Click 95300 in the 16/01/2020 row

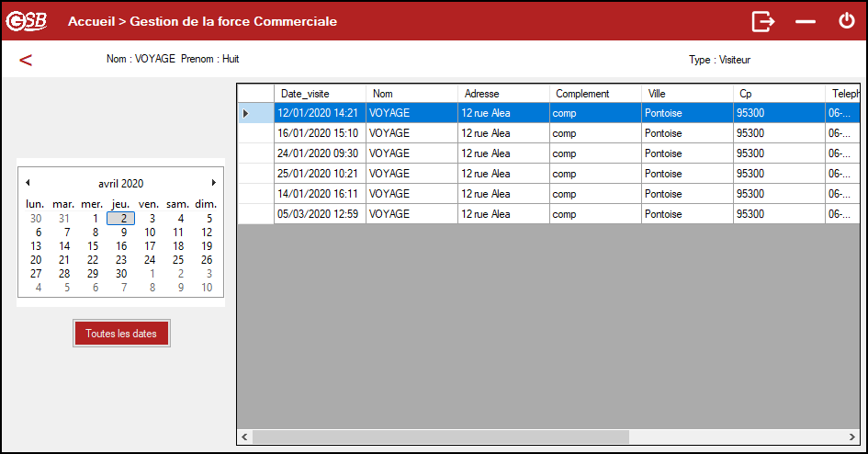tap(780, 133)
